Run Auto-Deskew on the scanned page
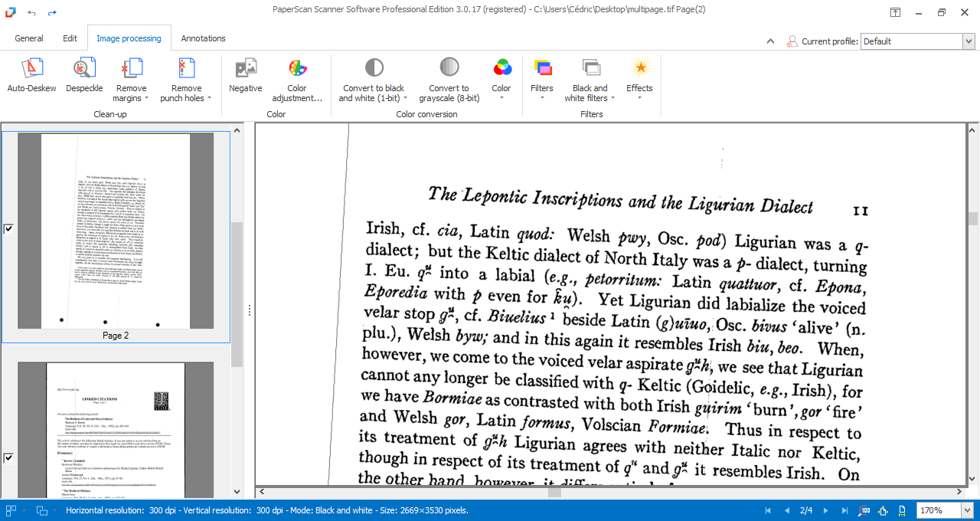 [31, 77]
